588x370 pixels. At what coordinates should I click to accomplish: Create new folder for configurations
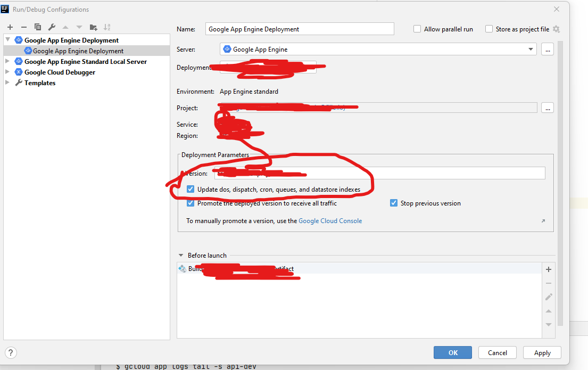(93, 27)
